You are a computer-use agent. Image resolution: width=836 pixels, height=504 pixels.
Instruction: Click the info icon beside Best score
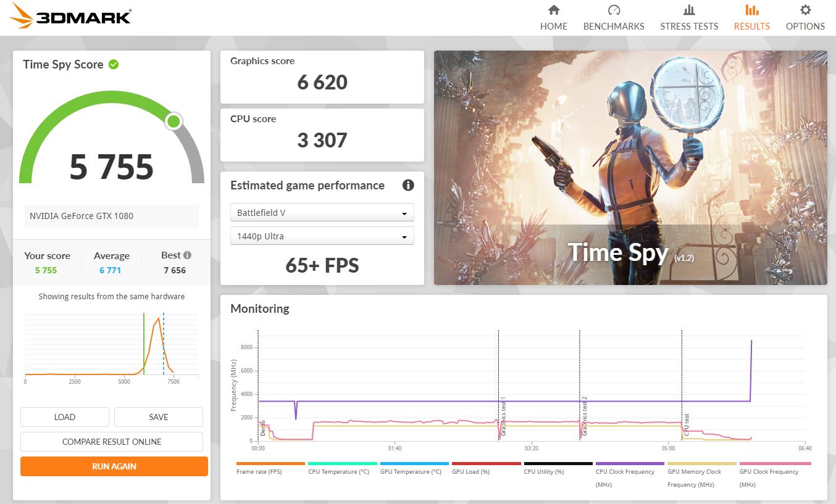187,255
